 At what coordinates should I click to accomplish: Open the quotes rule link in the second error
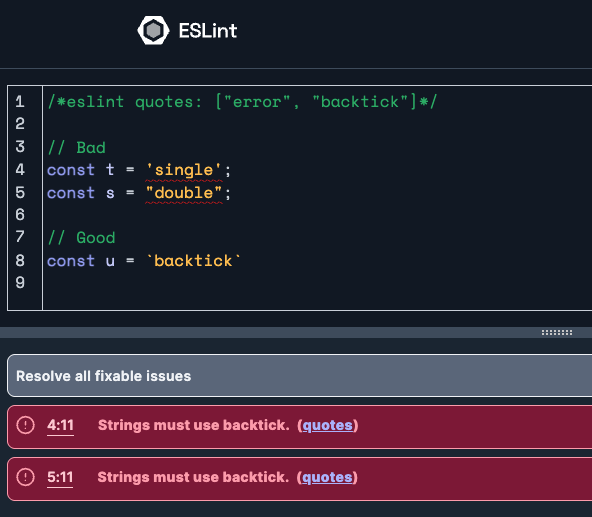coord(327,477)
